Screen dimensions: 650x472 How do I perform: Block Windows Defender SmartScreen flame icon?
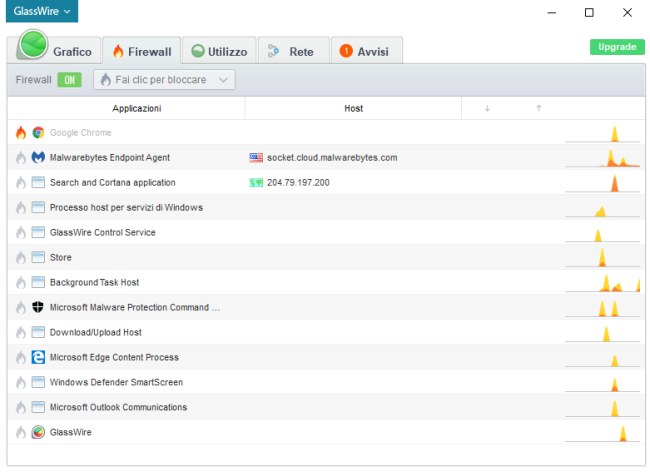pos(21,382)
